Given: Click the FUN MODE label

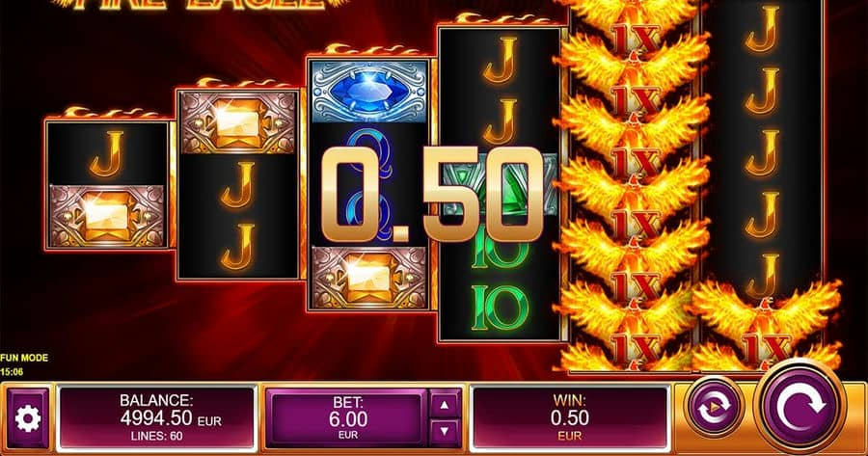Looking at the screenshot, I should (x=24, y=358).
